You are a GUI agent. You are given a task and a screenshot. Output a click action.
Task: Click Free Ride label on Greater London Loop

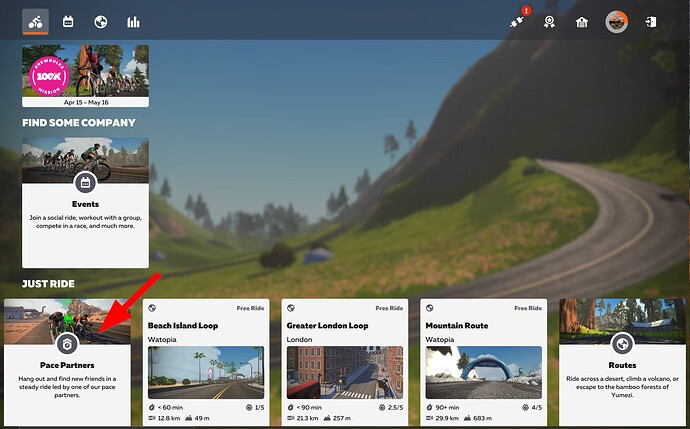click(389, 308)
